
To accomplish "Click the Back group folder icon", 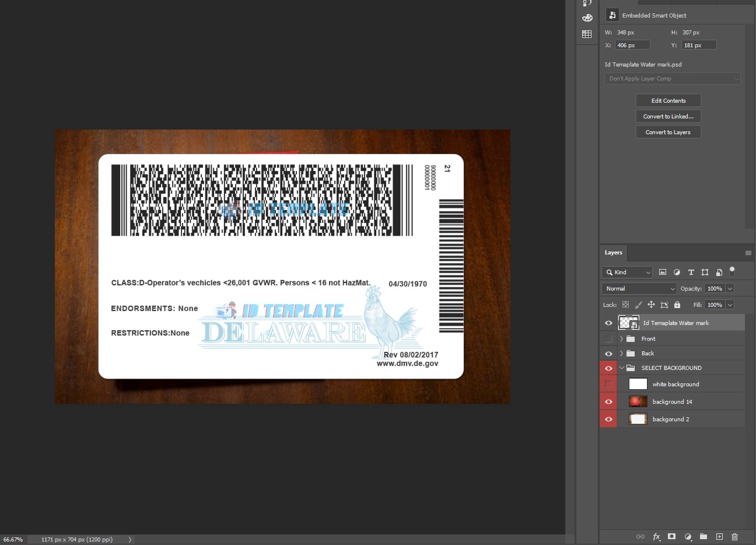I will pyautogui.click(x=631, y=353).
